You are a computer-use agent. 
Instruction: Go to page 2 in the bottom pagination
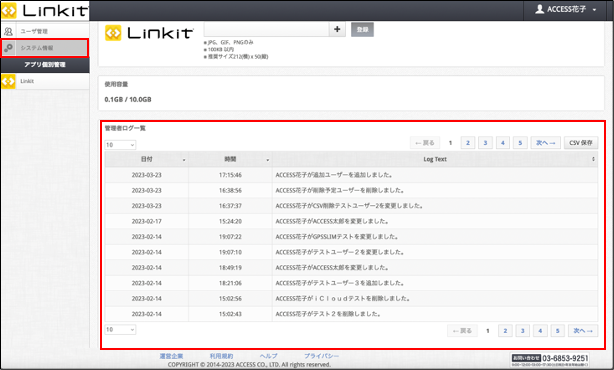coord(505,331)
